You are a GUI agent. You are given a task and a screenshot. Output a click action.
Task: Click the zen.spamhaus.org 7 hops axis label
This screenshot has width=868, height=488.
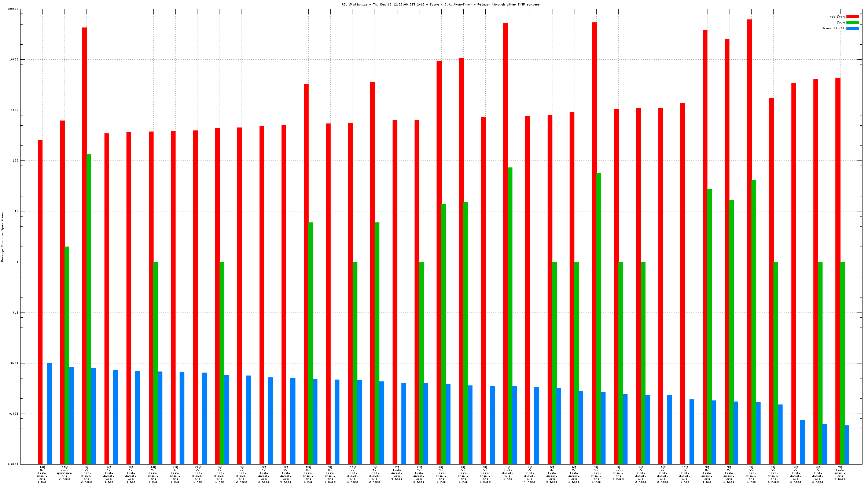pyautogui.click(x=65, y=473)
